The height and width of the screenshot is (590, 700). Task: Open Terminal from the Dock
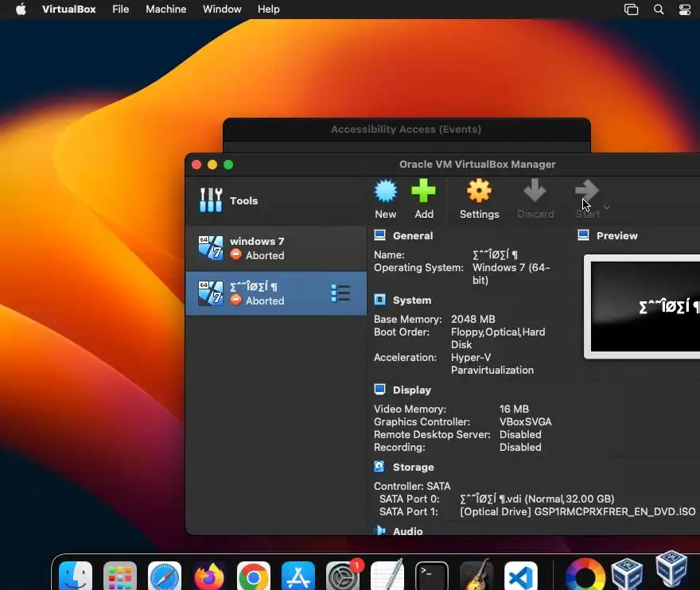(432, 576)
